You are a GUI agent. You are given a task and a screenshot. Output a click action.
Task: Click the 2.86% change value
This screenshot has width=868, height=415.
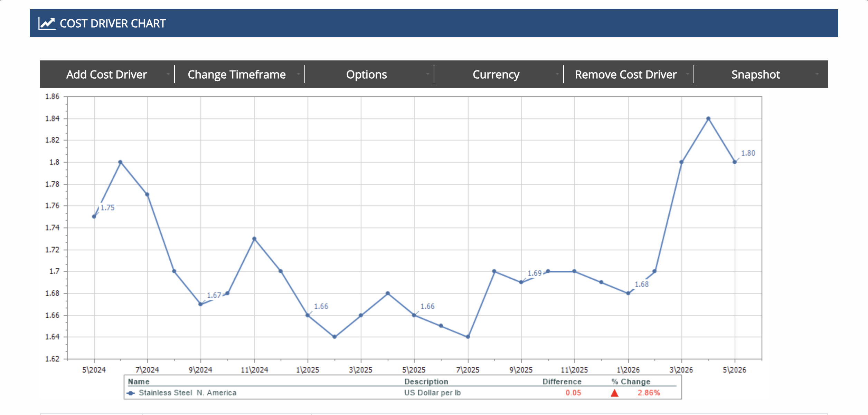[649, 393]
